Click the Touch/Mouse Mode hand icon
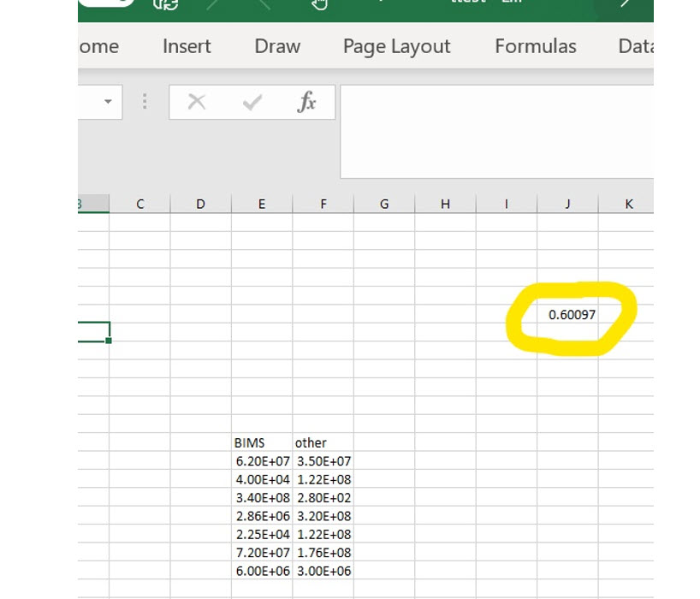The image size is (700, 599). 319,4
